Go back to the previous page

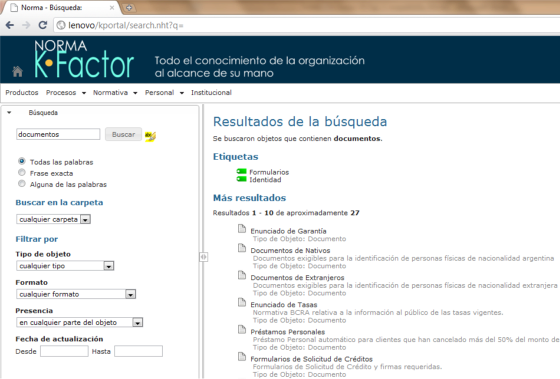point(10,25)
